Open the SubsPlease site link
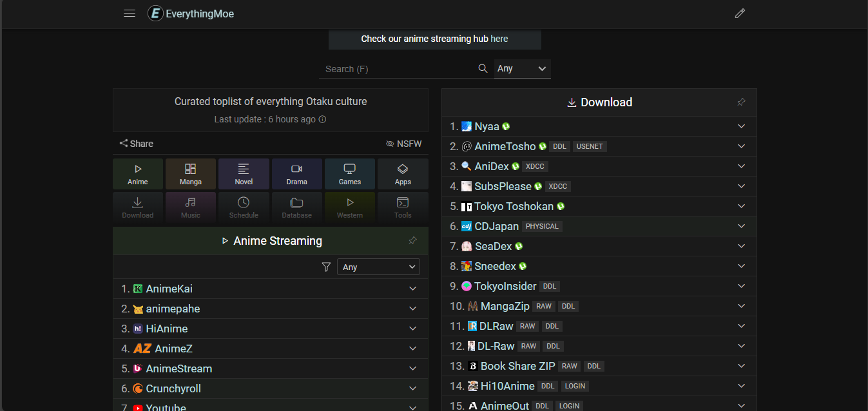This screenshot has width=868, height=411. (503, 186)
